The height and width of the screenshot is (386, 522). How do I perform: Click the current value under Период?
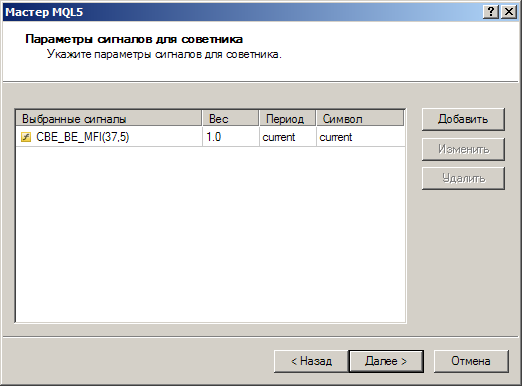click(x=288, y=137)
